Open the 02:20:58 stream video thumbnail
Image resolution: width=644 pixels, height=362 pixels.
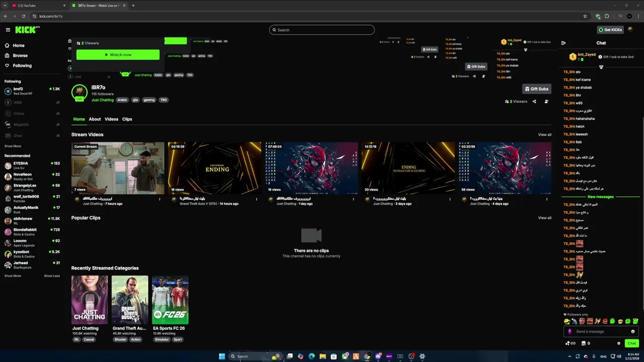pos(505,168)
